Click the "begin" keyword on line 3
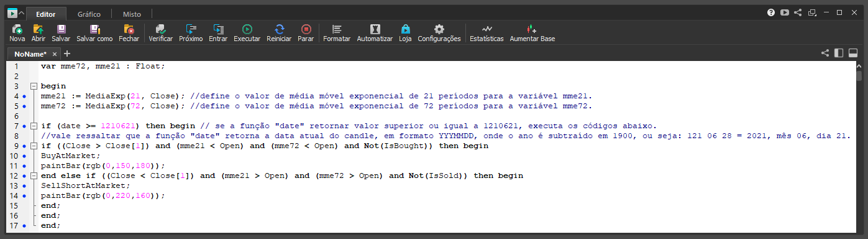Screen dimensions: 868x239 pos(53,86)
